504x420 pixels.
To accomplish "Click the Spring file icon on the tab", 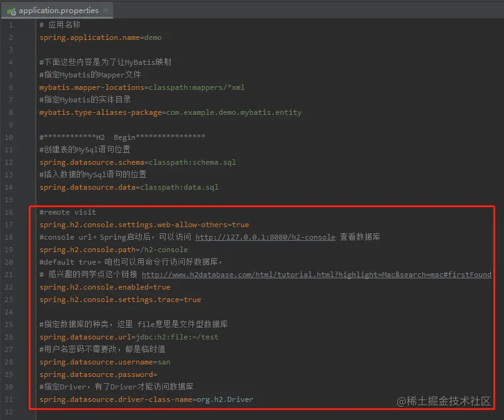I will click(11, 11).
